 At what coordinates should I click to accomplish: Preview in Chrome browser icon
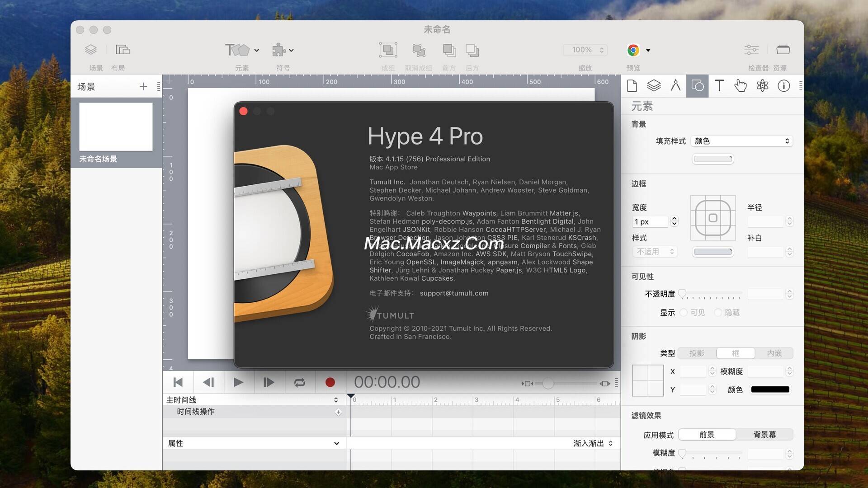(633, 50)
